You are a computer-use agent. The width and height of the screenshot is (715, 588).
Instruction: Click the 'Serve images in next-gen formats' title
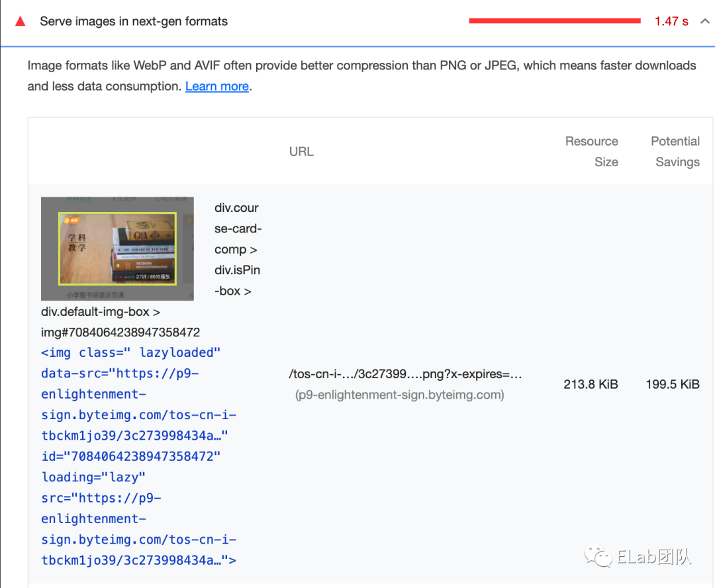click(x=134, y=21)
